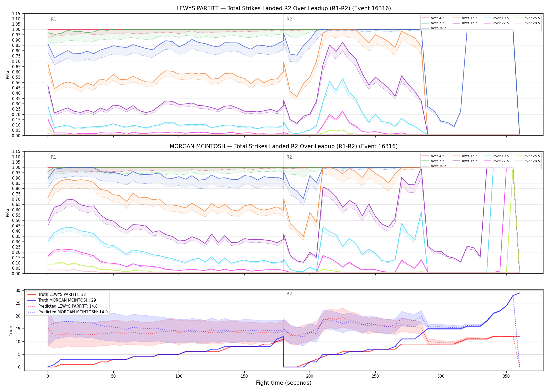The height and width of the screenshot is (392, 549).
Task: Click the 0 tick label on the x-axis
Action: (48, 376)
